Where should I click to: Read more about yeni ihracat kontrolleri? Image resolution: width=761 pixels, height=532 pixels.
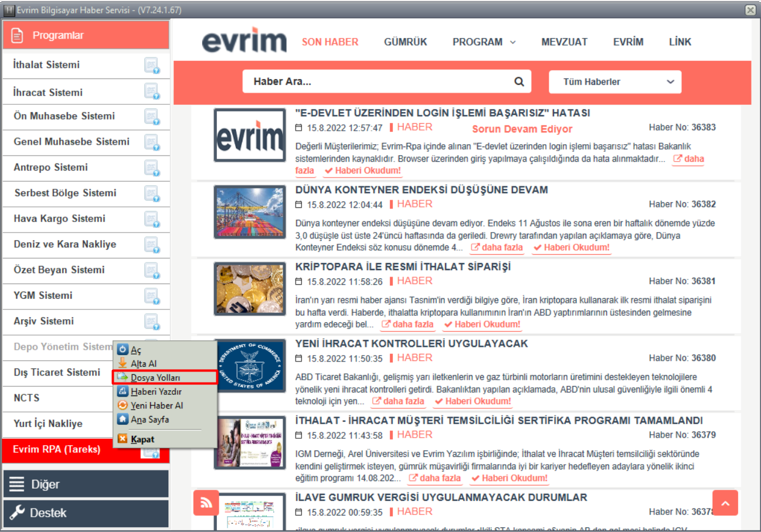tap(399, 401)
